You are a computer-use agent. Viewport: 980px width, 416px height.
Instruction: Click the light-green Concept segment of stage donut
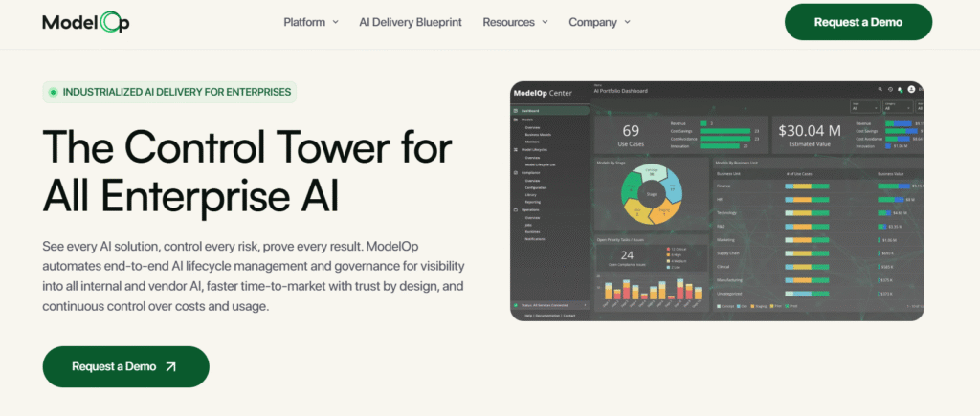click(651, 173)
